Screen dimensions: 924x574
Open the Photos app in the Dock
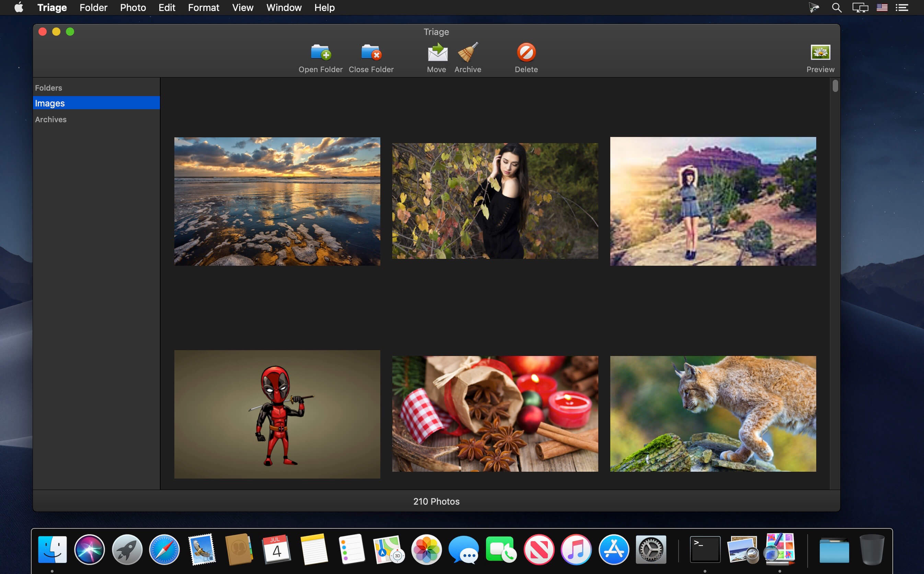427,549
